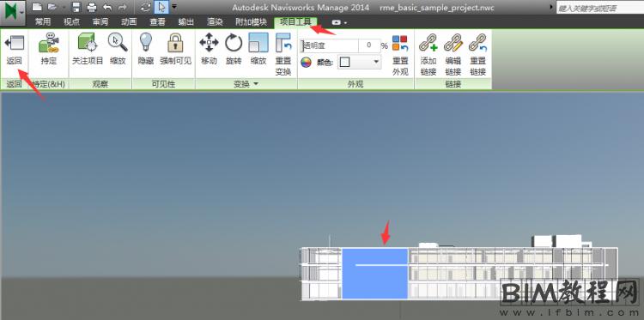This screenshot has width=644, height=320.
Task: Select the 项目工具 ribbon tab
Action: 295,22
